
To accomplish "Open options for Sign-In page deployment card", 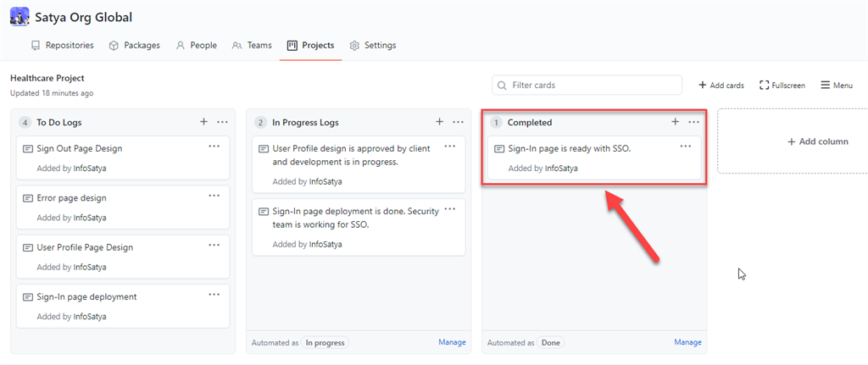I will point(214,295).
